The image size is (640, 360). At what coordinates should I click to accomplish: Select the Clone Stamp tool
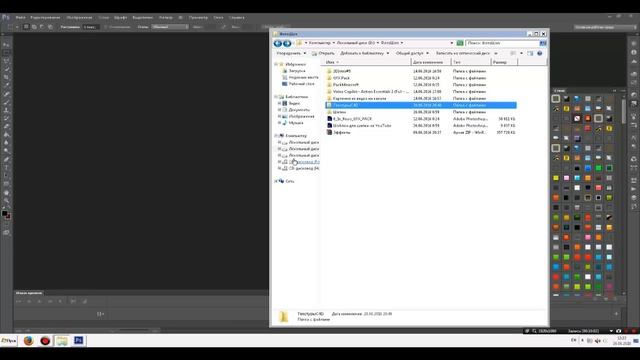[7, 110]
